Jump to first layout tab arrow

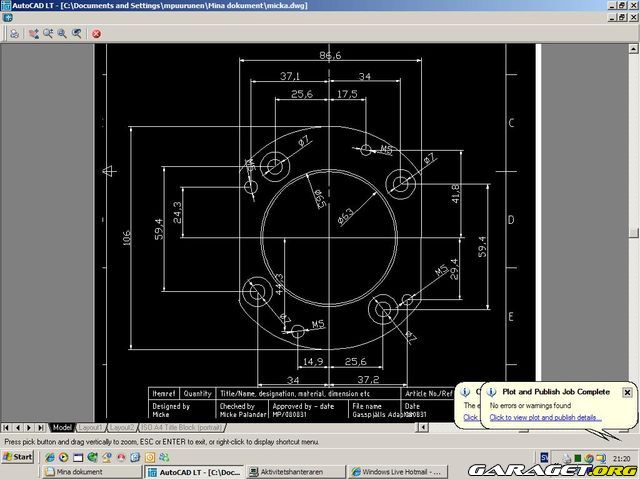5,427
